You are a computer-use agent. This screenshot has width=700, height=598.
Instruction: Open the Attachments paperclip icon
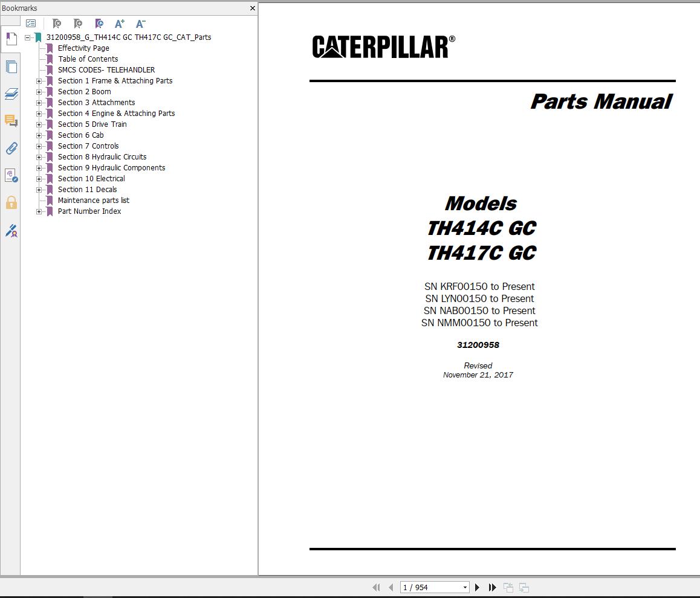11,148
